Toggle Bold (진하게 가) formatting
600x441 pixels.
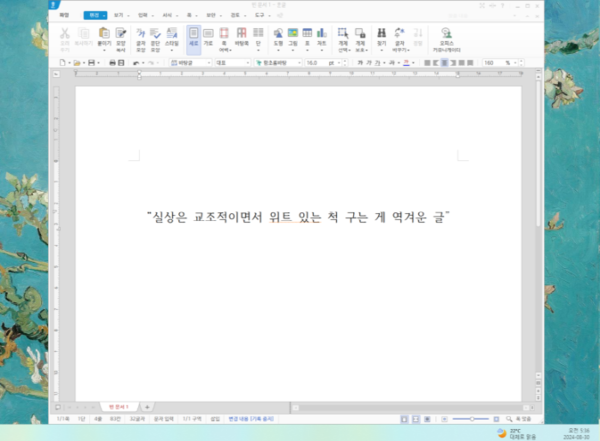(360, 62)
